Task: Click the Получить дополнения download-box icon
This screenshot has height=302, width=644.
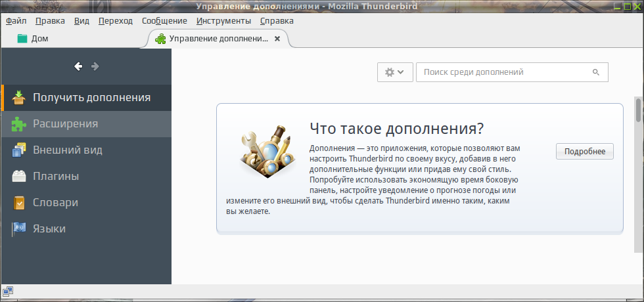Action: 18,98
